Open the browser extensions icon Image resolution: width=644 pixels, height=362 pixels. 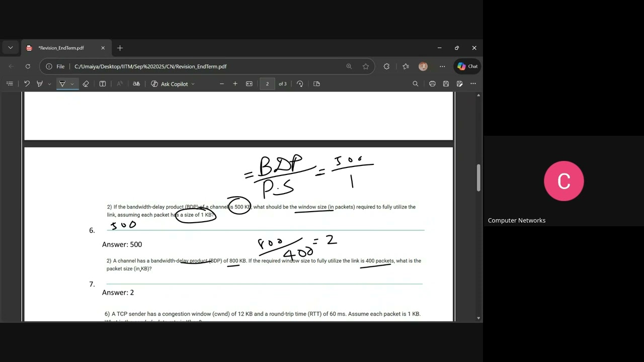point(386,66)
